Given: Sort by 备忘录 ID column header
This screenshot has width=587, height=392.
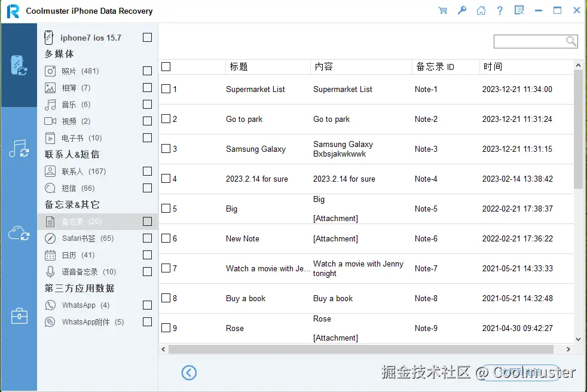Looking at the screenshot, I should click(446, 67).
